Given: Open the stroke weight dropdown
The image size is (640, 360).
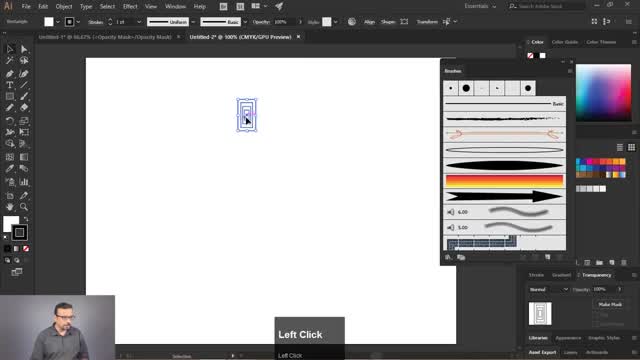Looking at the screenshot, I should (x=139, y=22).
